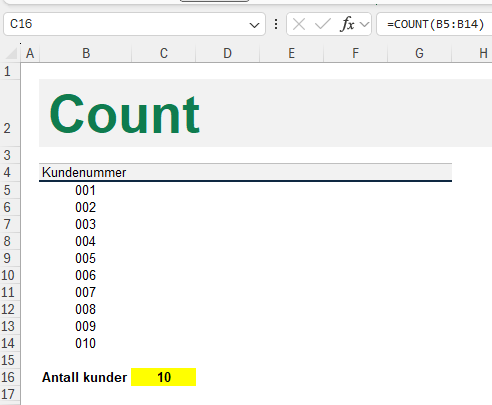Image resolution: width=492 pixels, height=405 pixels.
Task: Select column C header
Action: click(164, 53)
